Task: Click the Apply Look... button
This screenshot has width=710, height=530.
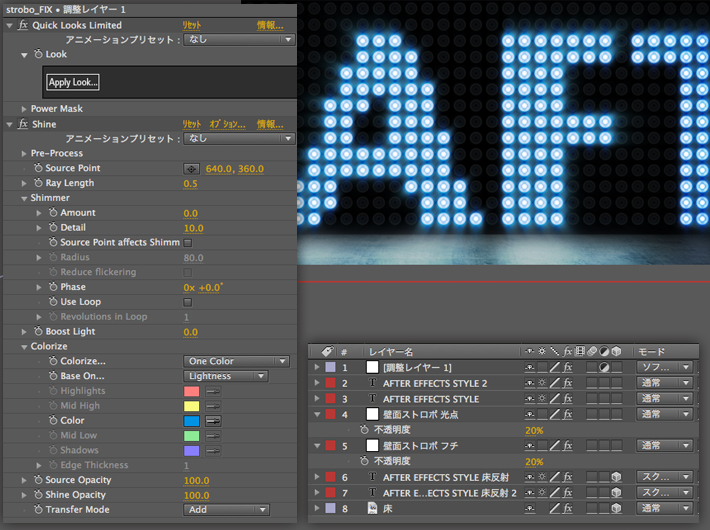Action: click(x=73, y=82)
